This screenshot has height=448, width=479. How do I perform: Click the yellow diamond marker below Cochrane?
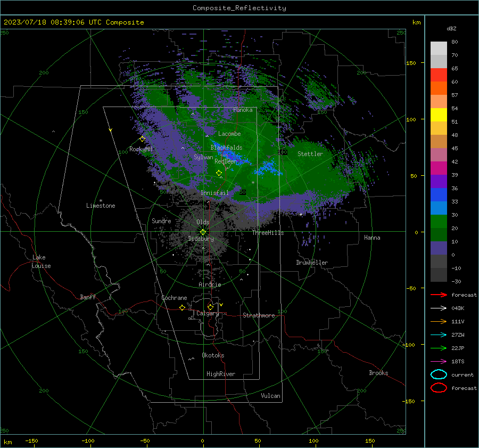(x=182, y=308)
